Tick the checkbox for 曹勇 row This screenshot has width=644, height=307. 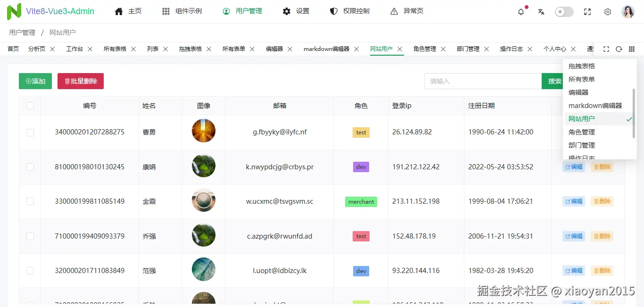click(x=30, y=133)
